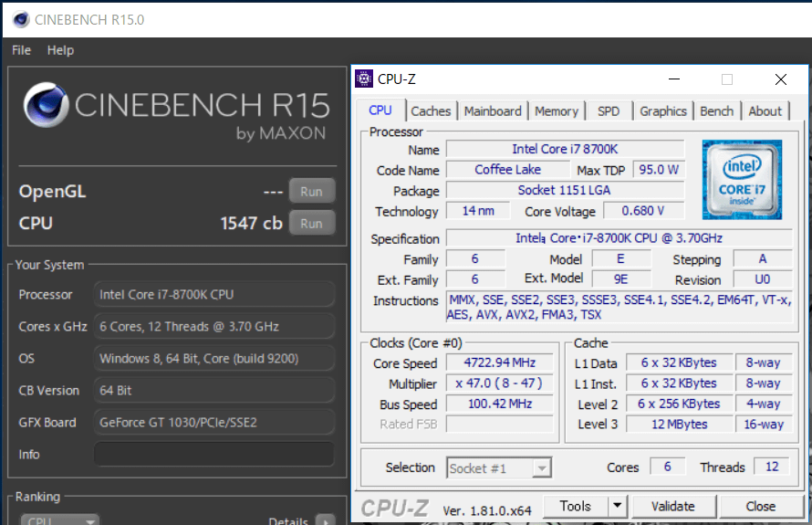Click the Intel Core i7 8700K name value
The image size is (812, 525).
565,149
